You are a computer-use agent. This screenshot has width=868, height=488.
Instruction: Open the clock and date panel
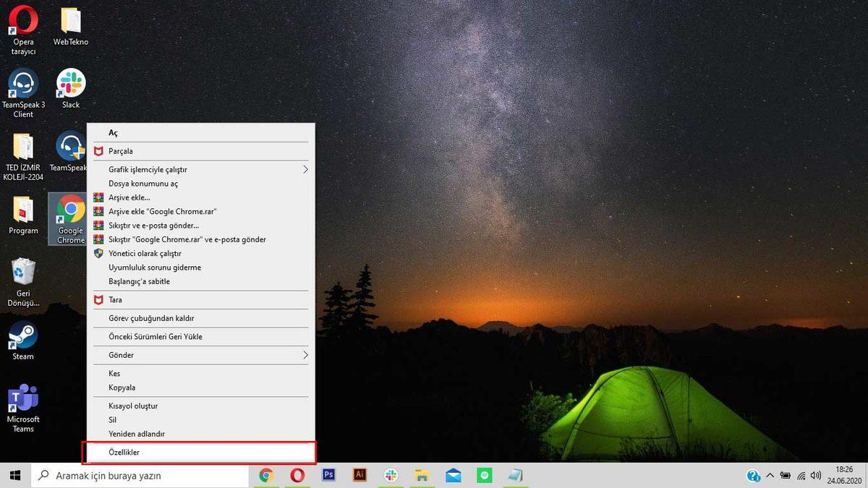click(x=843, y=475)
